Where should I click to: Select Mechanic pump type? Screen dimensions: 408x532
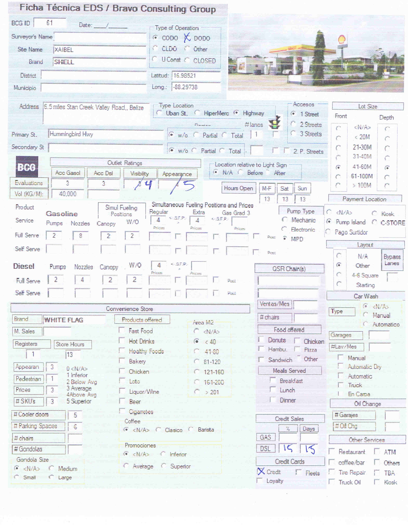[x=284, y=220]
